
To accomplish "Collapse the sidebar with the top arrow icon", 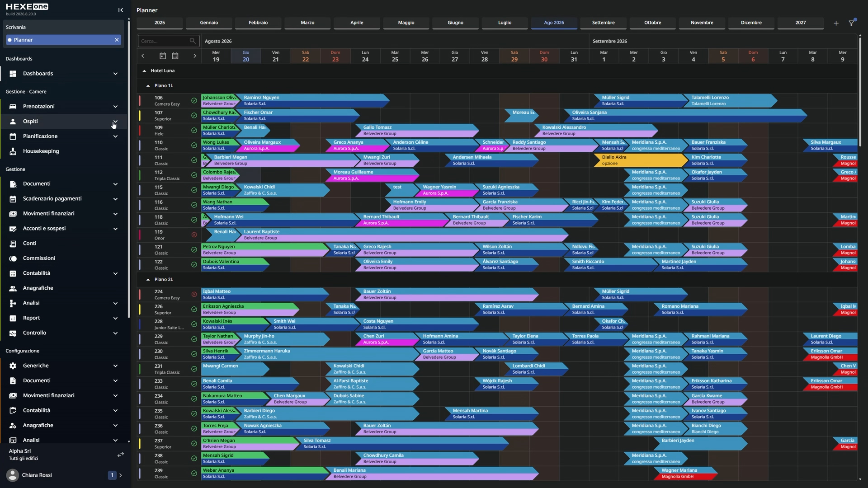I will coord(120,10).
